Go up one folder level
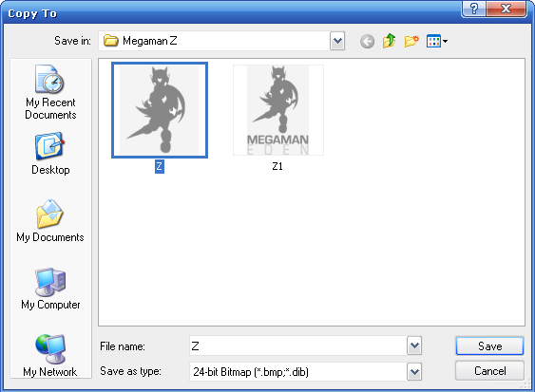 coord(390,41)
